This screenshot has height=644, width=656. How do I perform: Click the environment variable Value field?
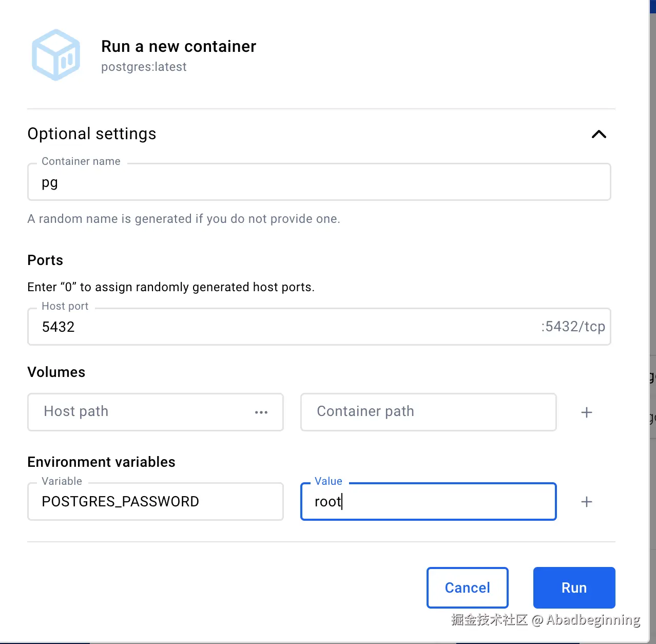(x=428, y=502)
